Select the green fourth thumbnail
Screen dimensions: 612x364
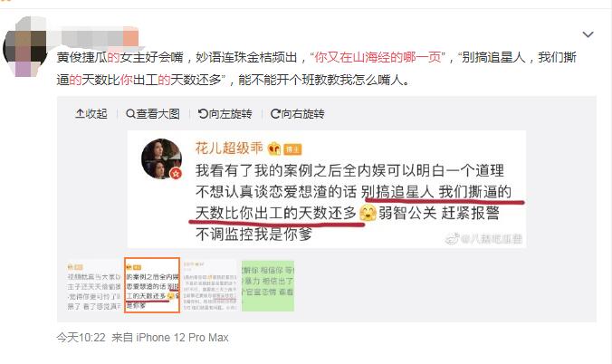click(268, 285)
